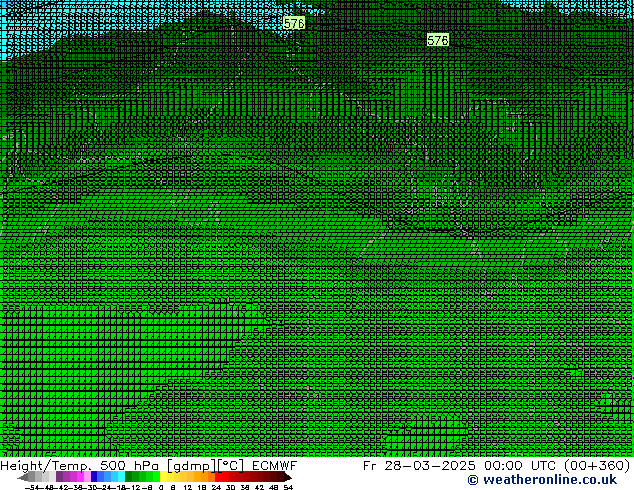The image size is (634, 490).
Task: Click the '[gdmp]' unit label
Action: pyautogui.click(x=191, y=466)
